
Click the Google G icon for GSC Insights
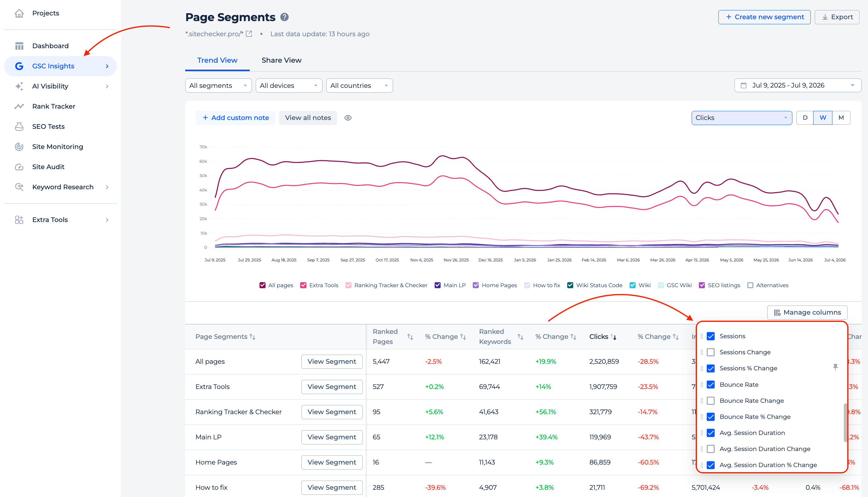[x=19, y=66]
